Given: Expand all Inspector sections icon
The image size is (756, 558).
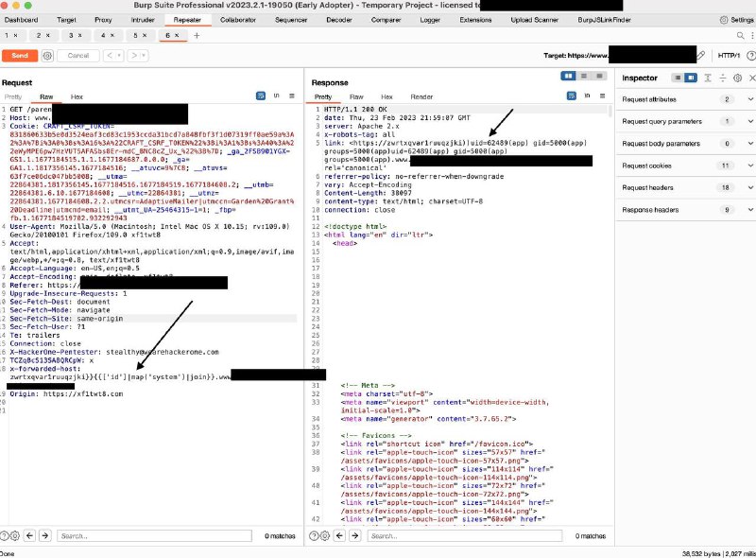Looking at the screenshot, I should point(708,78).
